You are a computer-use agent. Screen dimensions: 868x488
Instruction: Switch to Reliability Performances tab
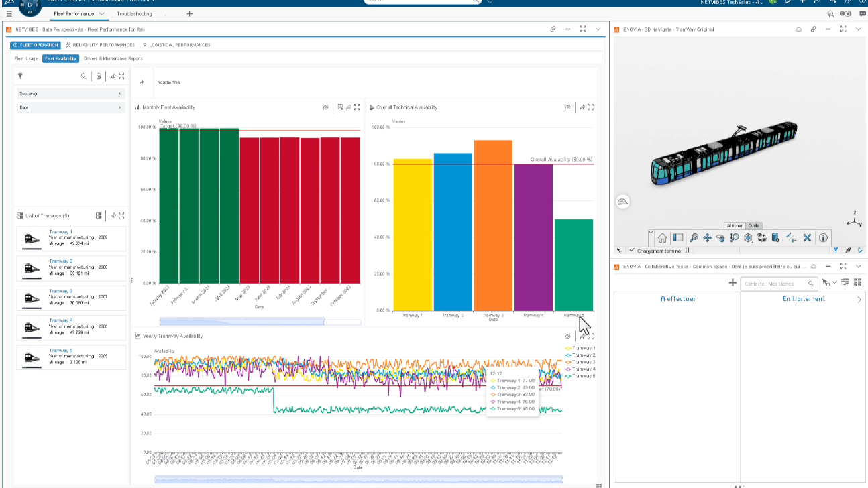coord(100,45)
